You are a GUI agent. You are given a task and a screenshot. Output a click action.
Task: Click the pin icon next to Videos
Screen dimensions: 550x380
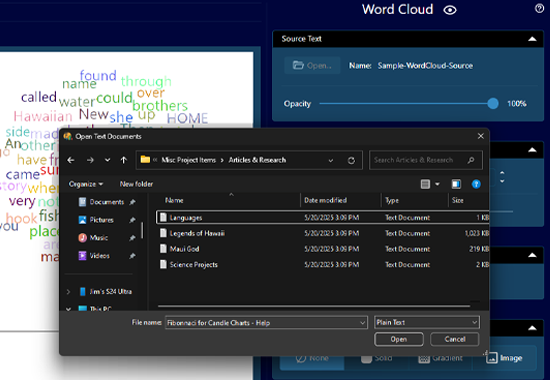click(x=132, y=256)
